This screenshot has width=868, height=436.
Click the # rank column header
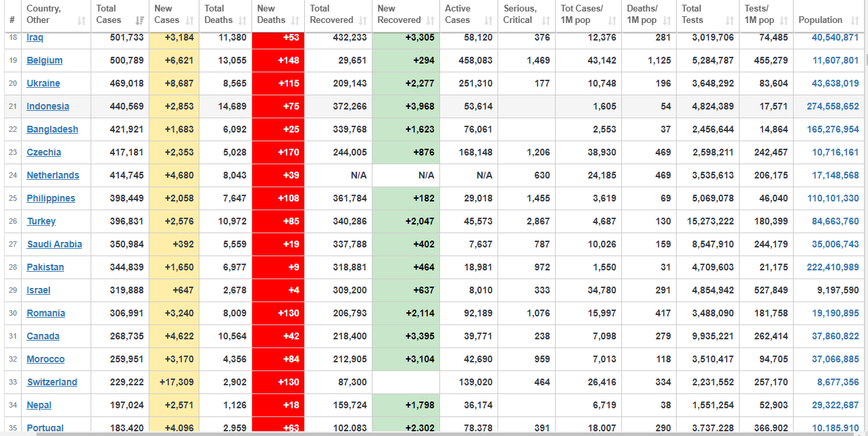point(12,15)
